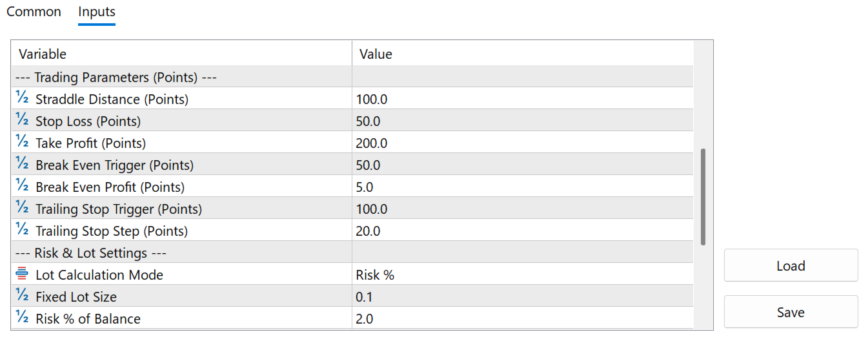Edit the Trailing Stop Step value 20.0
Viewport: 868px width, 352px height.
(x=521, y=231)
